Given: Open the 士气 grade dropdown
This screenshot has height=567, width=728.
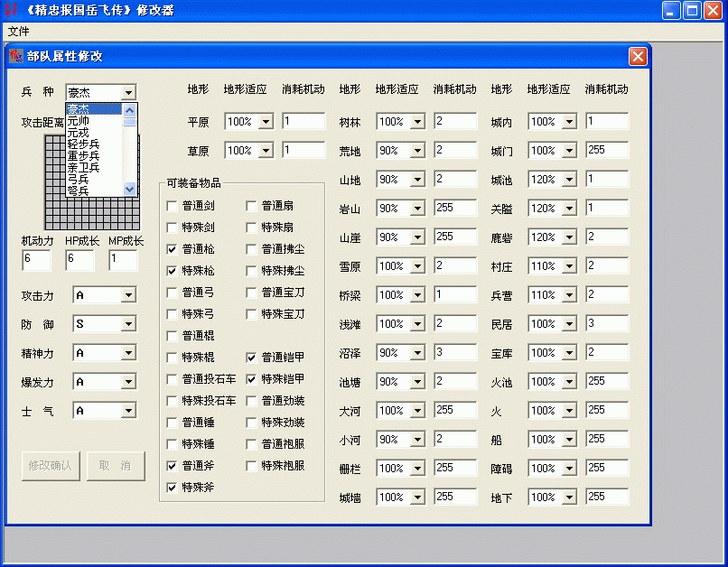Looking at the screenshot, I should coord(128,411).
